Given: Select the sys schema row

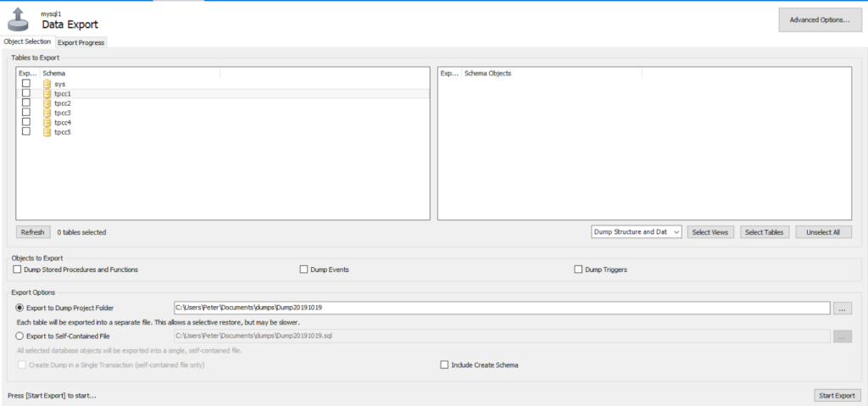Looking at the screenshot, I should [x=223, y=84].
